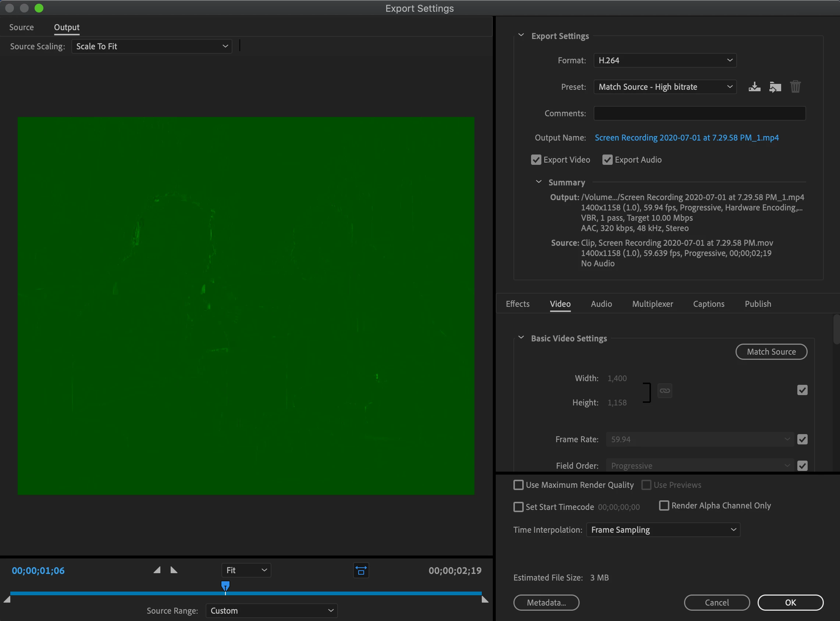Check Render Alpha Channel Only
Image resolution: width=840 pixels, height=621 pixels.
[x=664, y=505]
